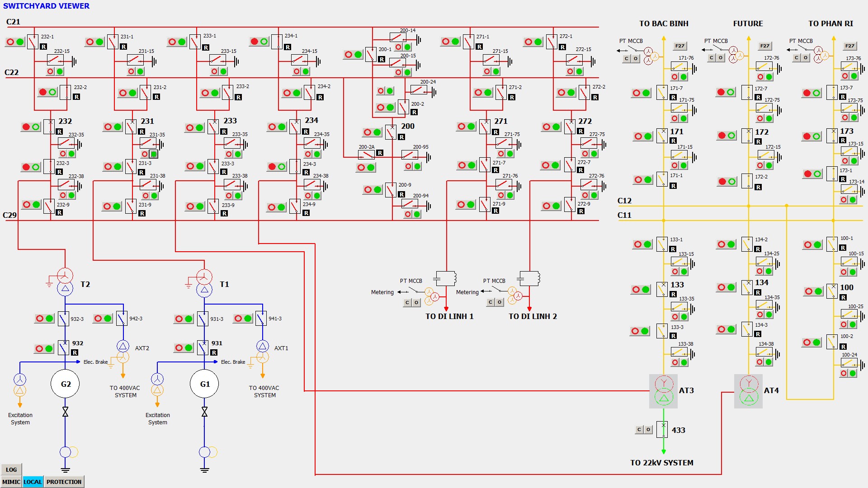Image resolution: width=868 pixels, height=488 pixels.
Task: Switch to the MIMIC tab
Action: [11, 482]
